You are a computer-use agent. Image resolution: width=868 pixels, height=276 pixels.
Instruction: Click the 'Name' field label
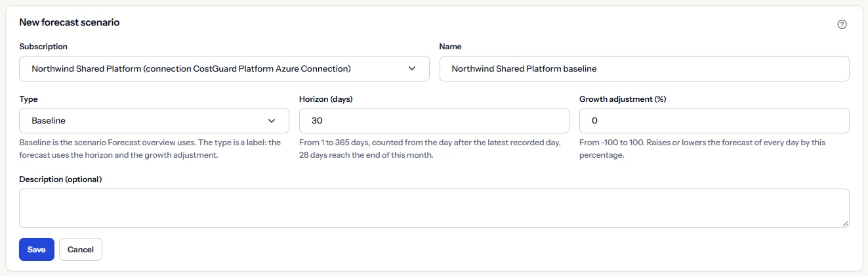pos(451,47)
